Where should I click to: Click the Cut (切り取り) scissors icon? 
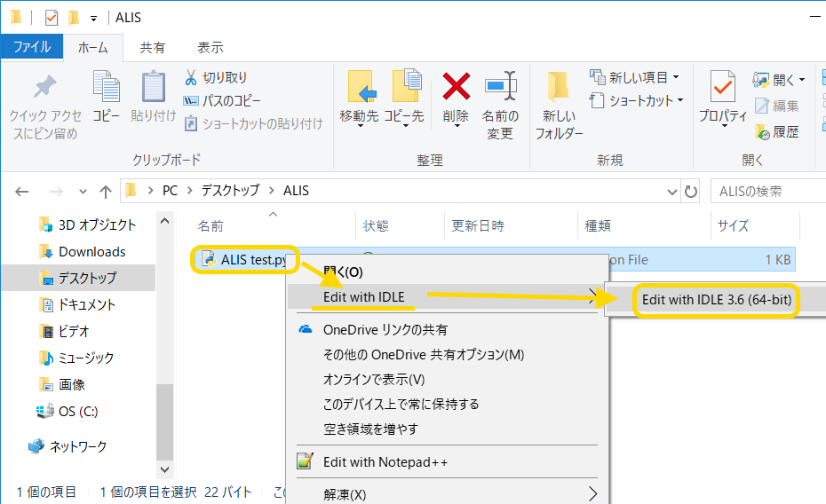pos(191,78)
